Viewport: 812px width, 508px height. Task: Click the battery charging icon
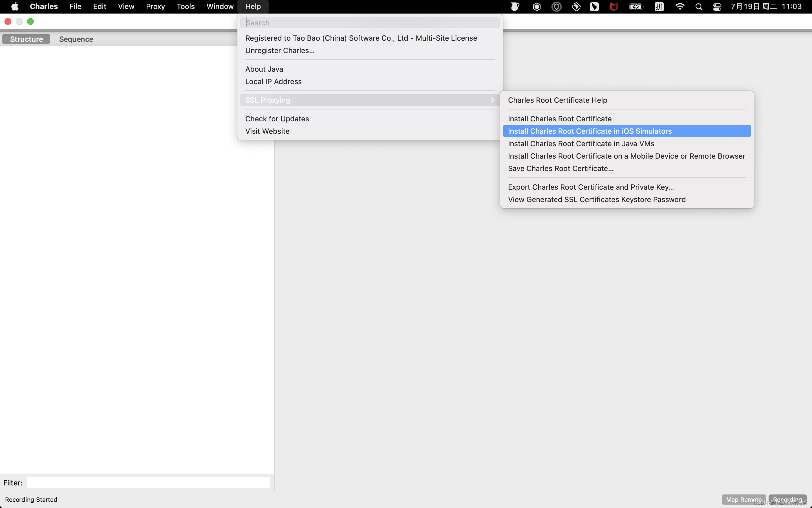pyautogui.click(x=636, y=7)
